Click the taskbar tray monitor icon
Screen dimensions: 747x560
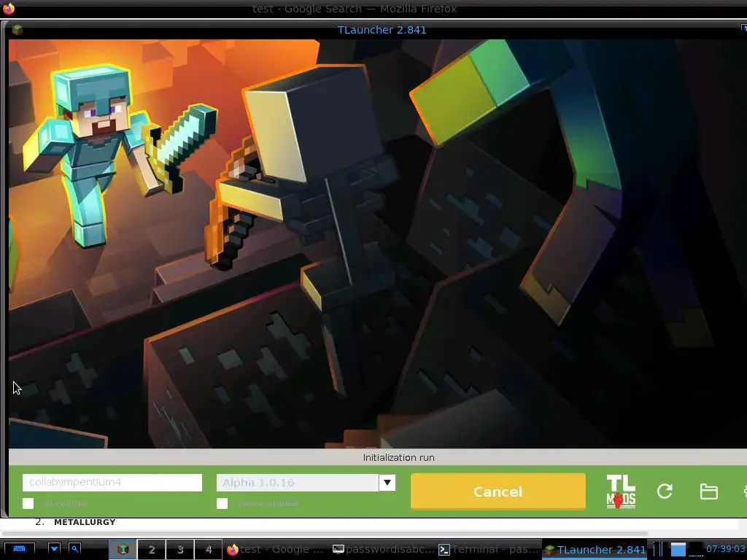678,549
